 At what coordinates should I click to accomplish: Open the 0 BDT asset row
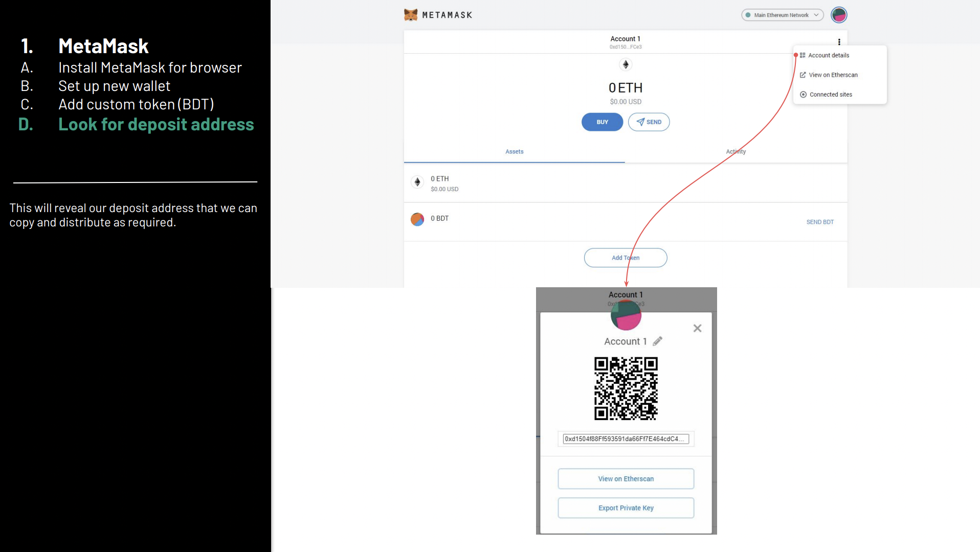click(x=625, y=222)
